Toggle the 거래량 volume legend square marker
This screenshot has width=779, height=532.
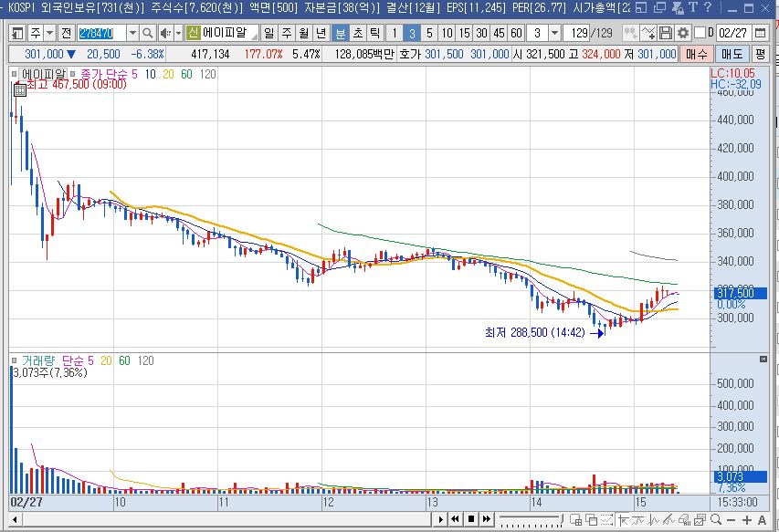coord(15,360)
